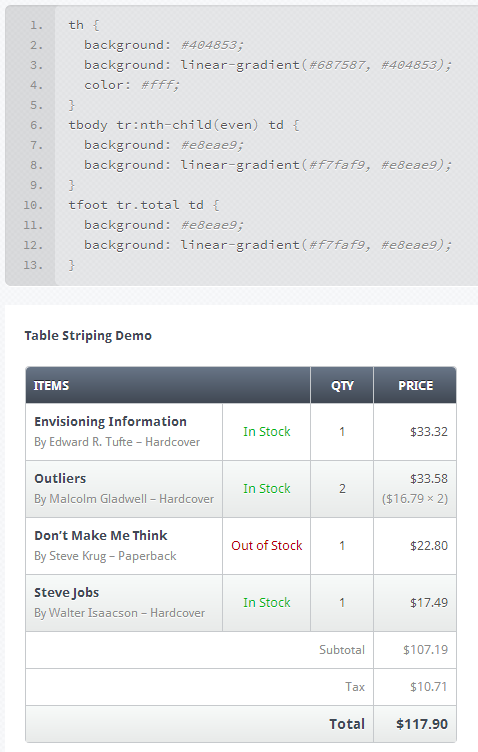Click the $33.58 price value

pyautogui.click(x=429, y=479)
